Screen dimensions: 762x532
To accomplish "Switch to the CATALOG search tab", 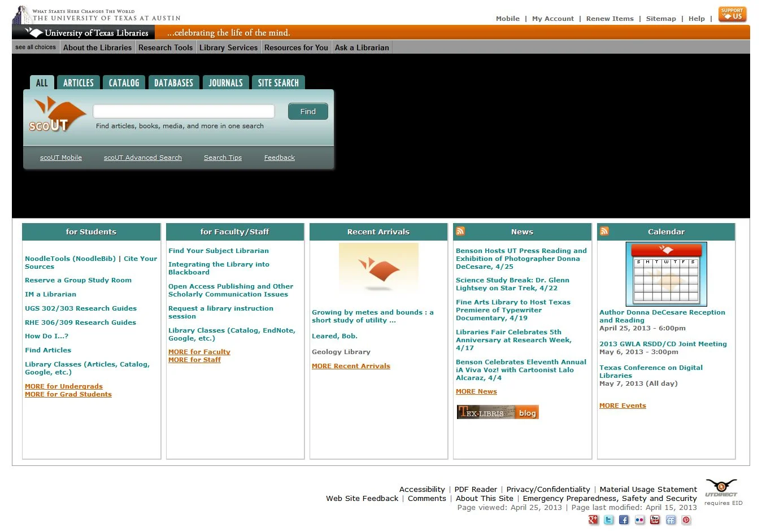I will coord(124,83).
